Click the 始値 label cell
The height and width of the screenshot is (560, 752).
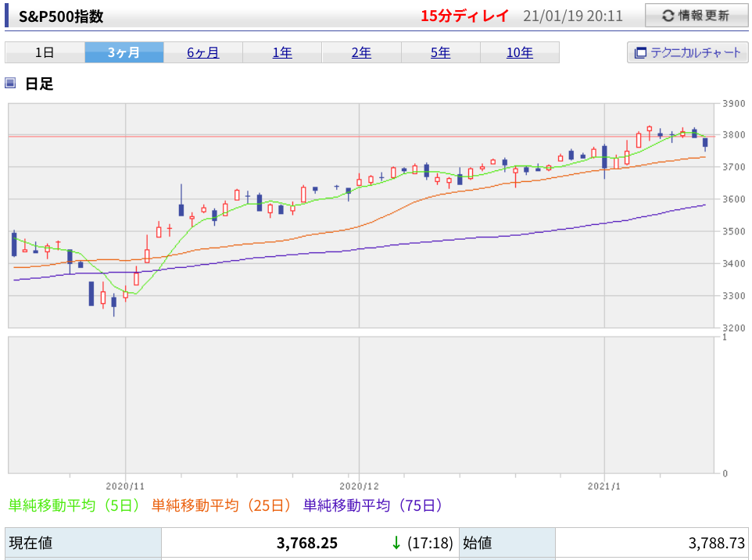tap(507, 543)
